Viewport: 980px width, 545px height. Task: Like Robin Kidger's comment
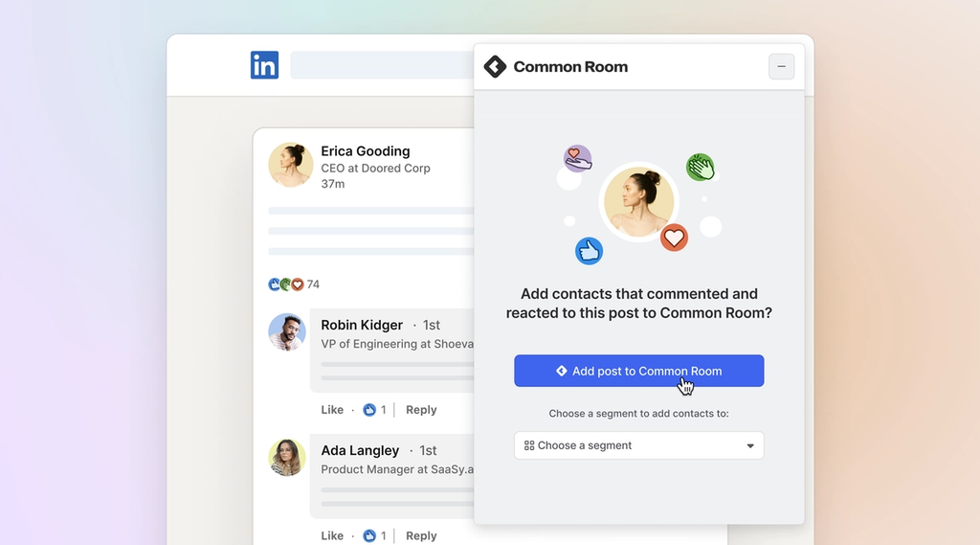click(332, 410)
